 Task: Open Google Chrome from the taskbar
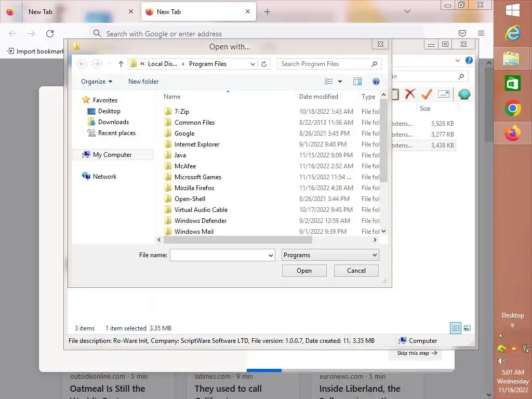(512, 108)
